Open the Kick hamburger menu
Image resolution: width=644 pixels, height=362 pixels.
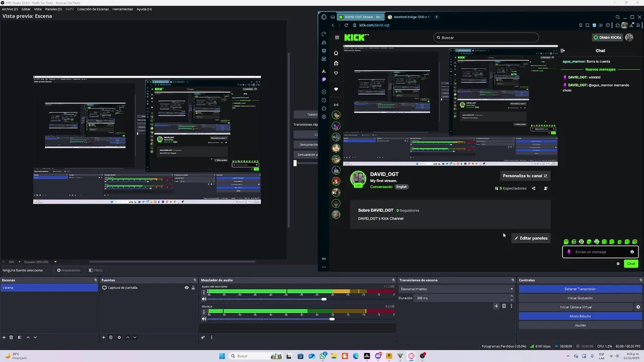click(337, 37)
